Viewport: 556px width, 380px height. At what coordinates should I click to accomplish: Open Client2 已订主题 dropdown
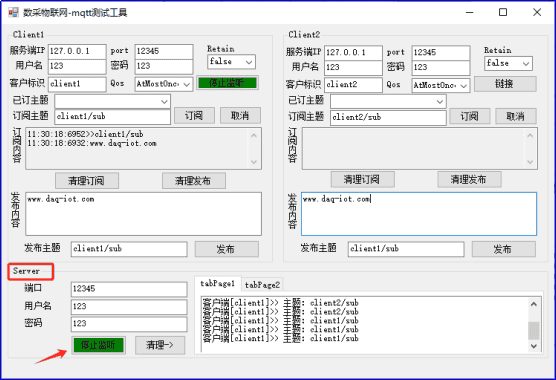pos(388,102)
